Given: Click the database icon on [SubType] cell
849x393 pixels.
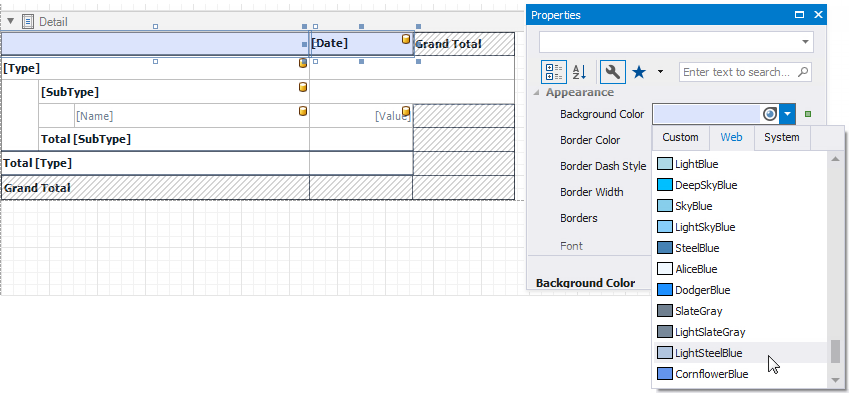Looking at the screenshot, I should (303, 87).
